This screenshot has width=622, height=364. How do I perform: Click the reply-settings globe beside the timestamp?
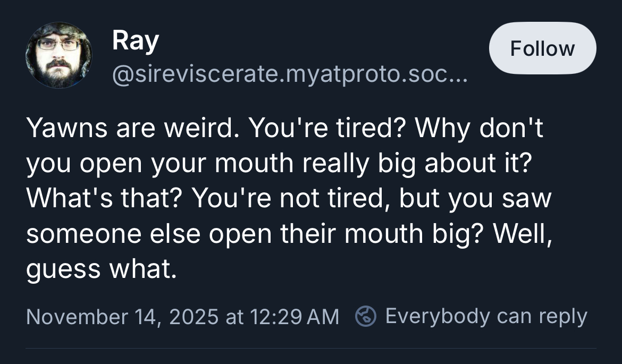coord(366,315)
